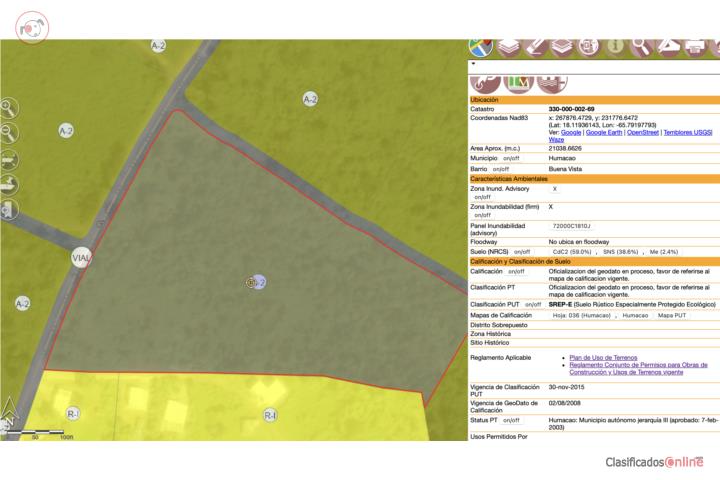This screenshot has height=480, width=720.
Task: Open the Temblores USGS link
Action: [x=687, y=132]
